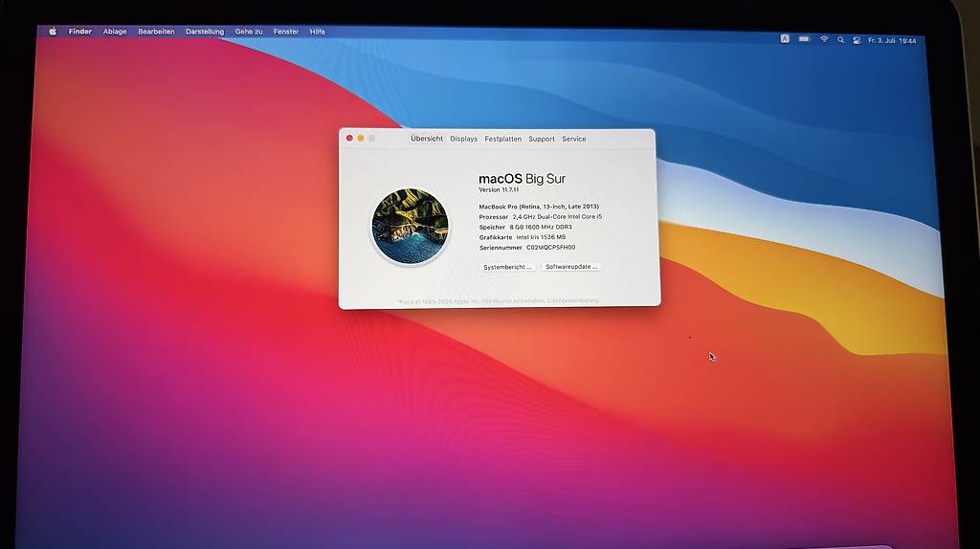
Task: Minimize the About This Mac window
Action: click(x=361, y=138)
